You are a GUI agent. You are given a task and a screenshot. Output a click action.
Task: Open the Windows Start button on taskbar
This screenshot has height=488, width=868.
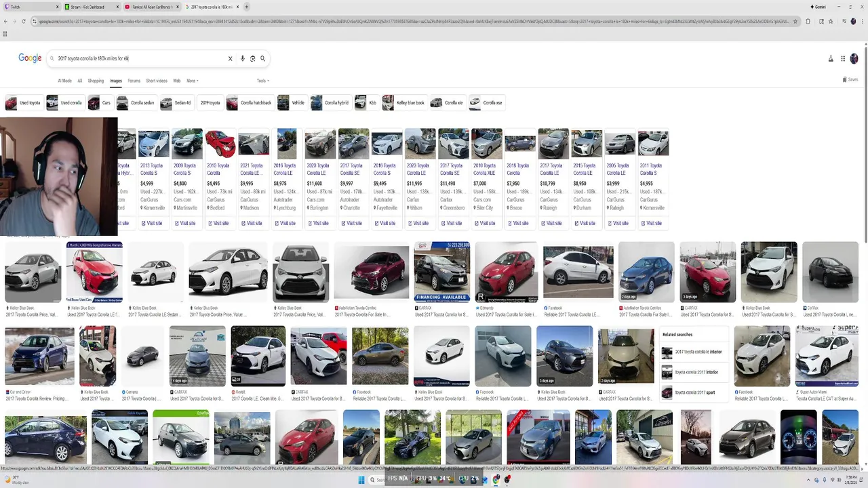point(362,479)
